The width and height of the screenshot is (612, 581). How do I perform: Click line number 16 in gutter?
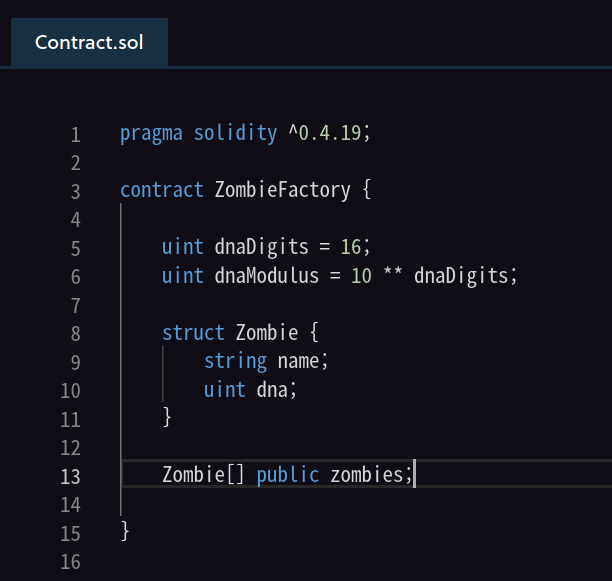pyautogui.click(x=70, y=562)
